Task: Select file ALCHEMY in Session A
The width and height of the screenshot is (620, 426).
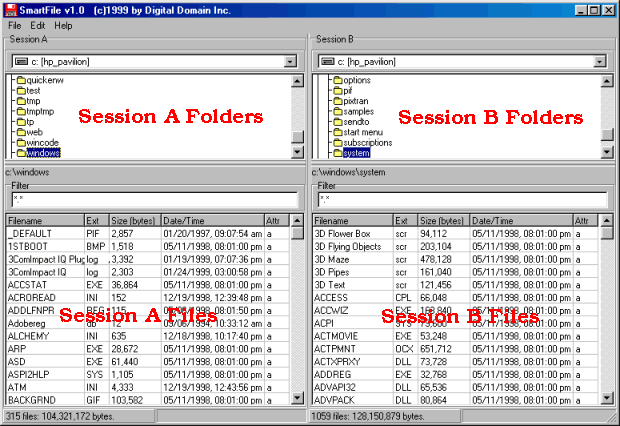Action: [x=28, y=336]
